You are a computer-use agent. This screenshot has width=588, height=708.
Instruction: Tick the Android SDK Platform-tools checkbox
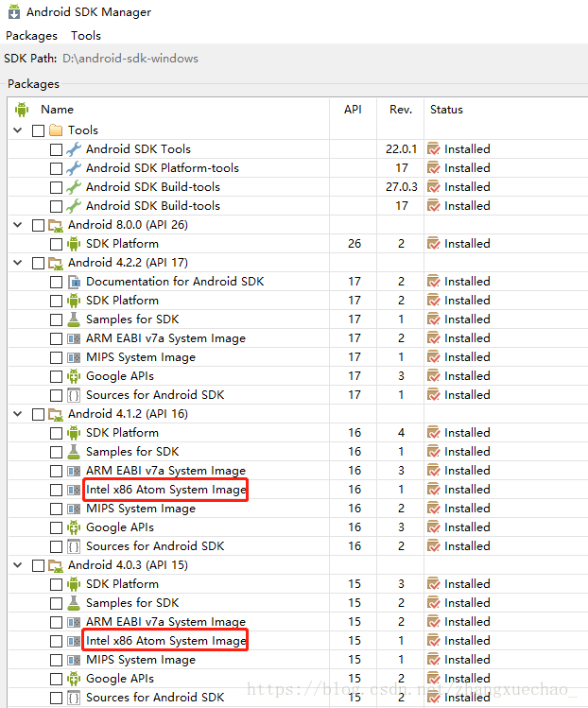tap(57, 169)
